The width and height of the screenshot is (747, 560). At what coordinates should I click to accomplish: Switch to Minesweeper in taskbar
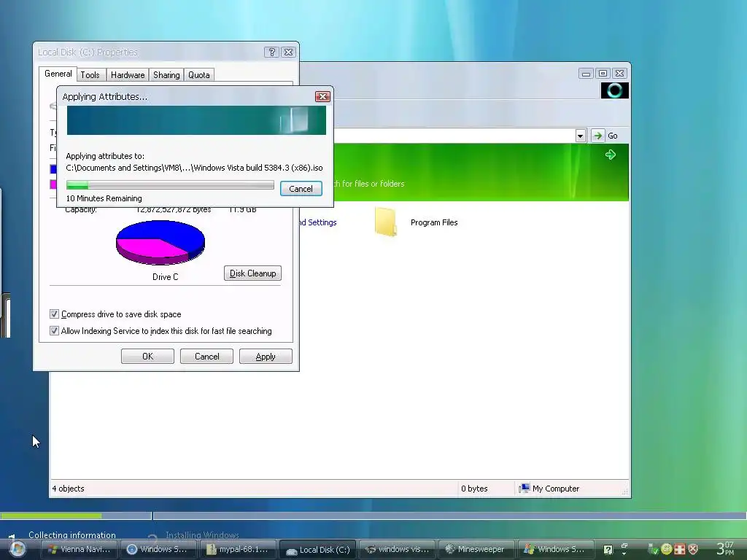pos(476,549)
